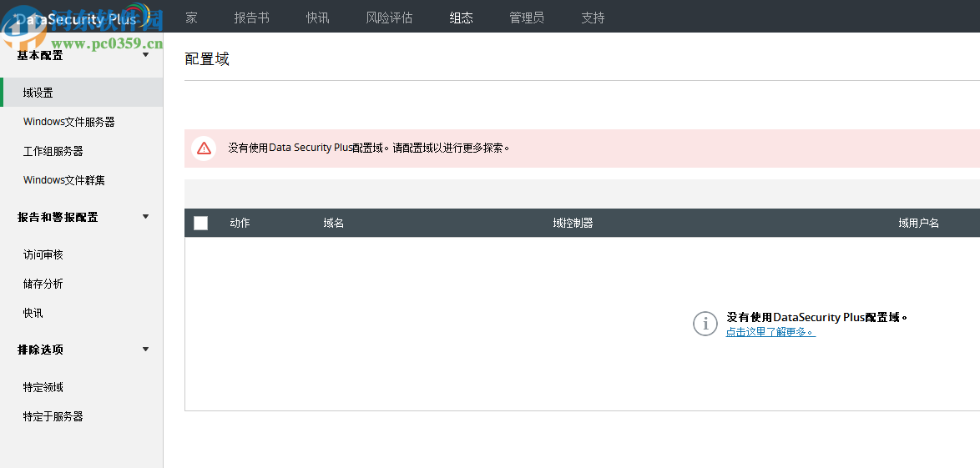
Task: Collapse the 排除选项 section arrow
Action: coord(145,350)
